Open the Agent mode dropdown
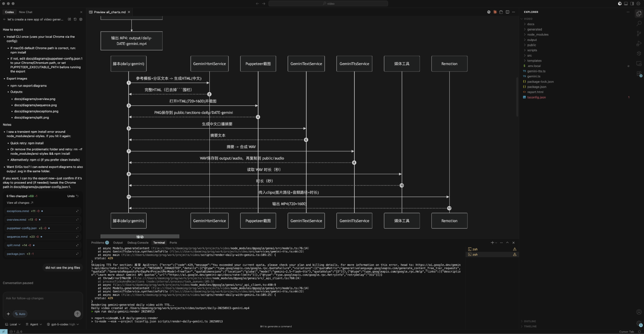Image resolution: width=644 pixels, height=334 pixels. point(34,324)
